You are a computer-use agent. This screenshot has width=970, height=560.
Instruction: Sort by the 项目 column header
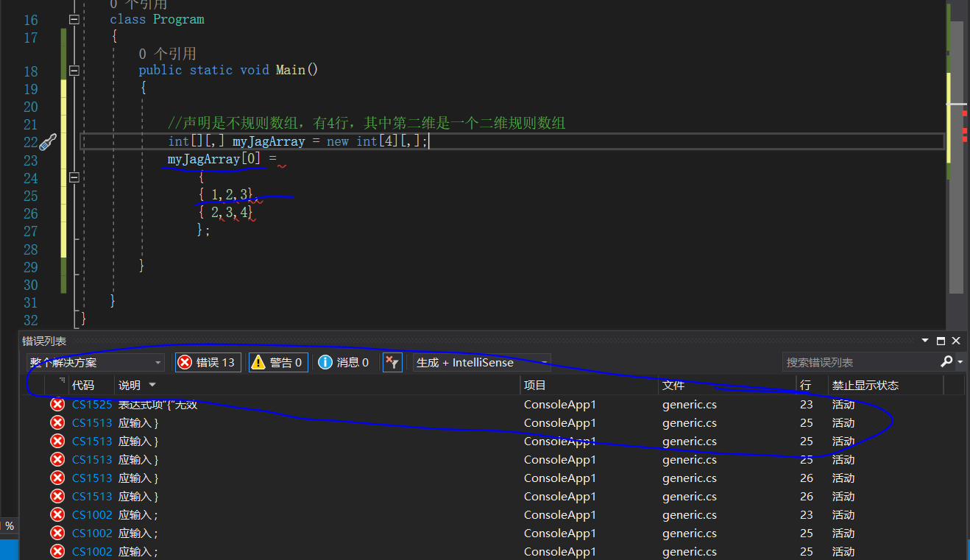pos(589,385)
